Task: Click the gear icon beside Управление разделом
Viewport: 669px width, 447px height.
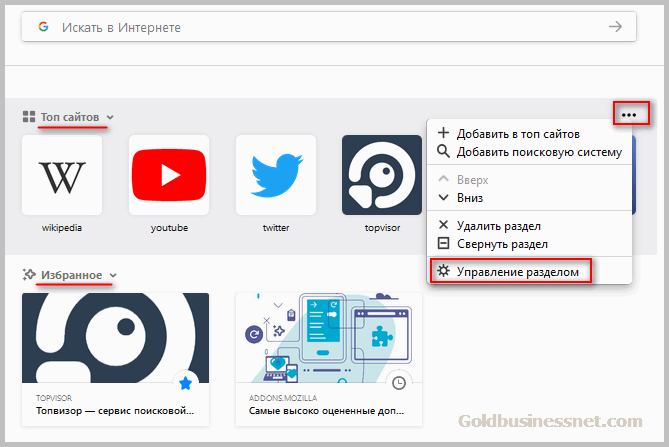Action: pos(443,270)
